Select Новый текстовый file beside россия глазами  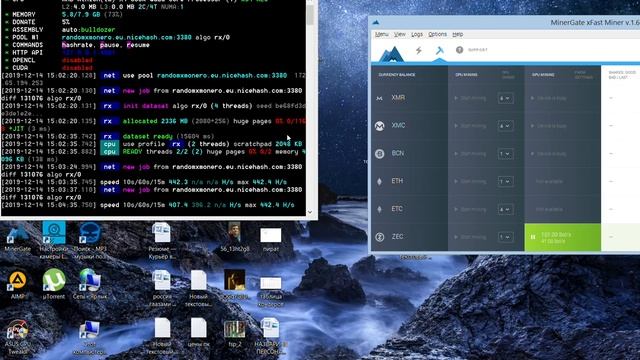(x=198, y=288)
